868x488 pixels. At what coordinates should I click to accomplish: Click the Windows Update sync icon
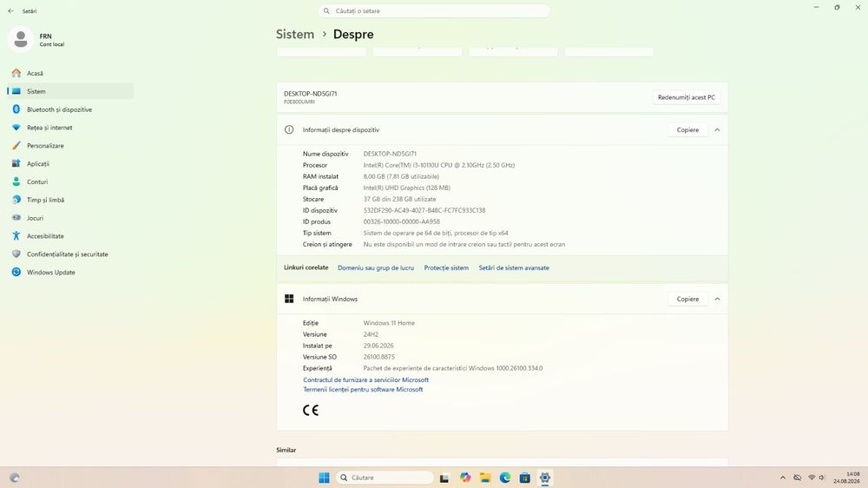tap(16, 272)
